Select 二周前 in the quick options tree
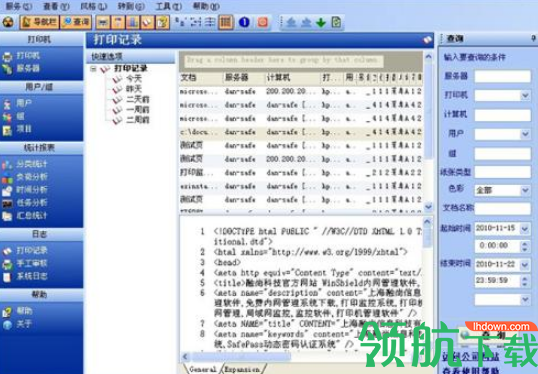The height and width of the screenshot is (374, 538). click(137, 120)
